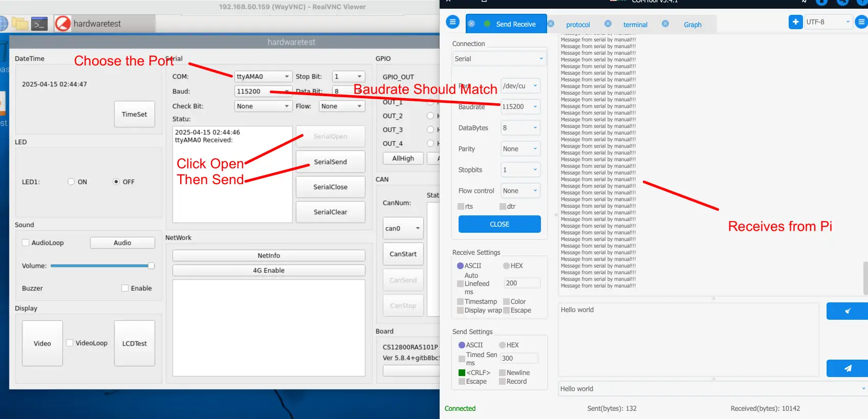Send message with paper plane button
The image size is (868, 419).
click(847, 368)
